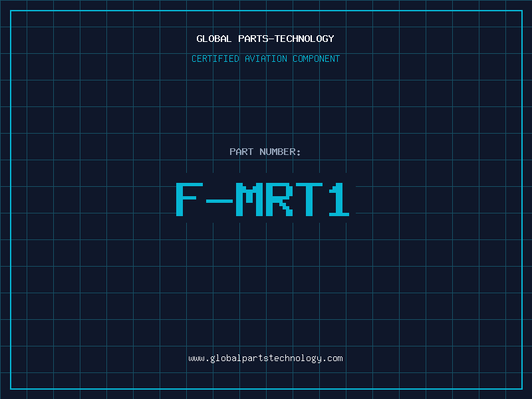Select the CERTIFIED AVIATION COMPONENT subtitle
Image resolution: width=532 pixels, height=399 pixels.
tap(265, 59)
